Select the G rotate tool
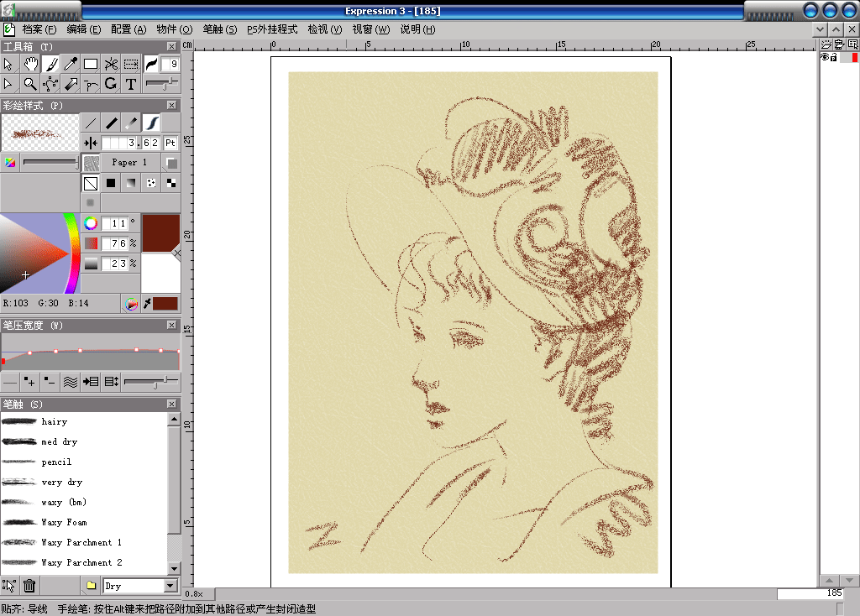The height and width of the screenshot is (616, 860). (x=111, y=84)
